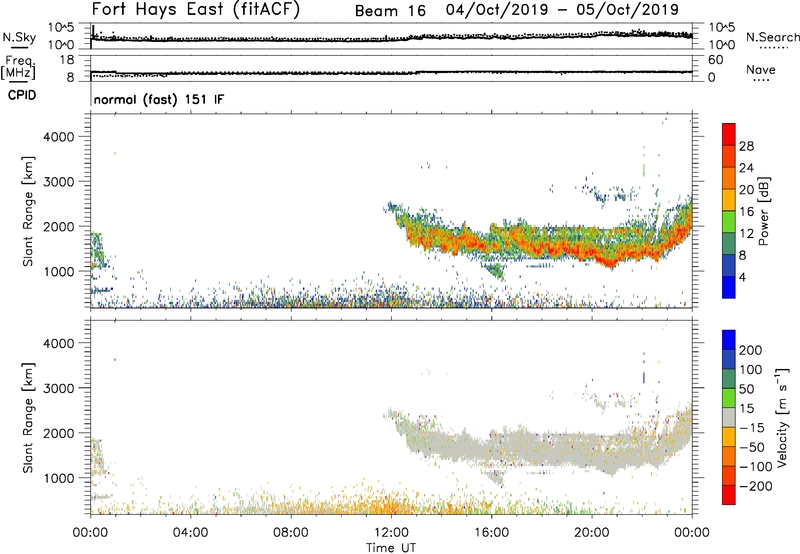The width and height of the screenshot is (800, 554).
Task: Click the bright blue bottom power colorbar segment
Action: [x=729, y=287]
